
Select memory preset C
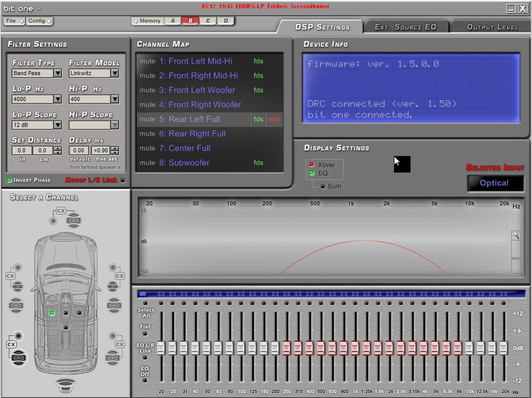[x=207, y=21]
